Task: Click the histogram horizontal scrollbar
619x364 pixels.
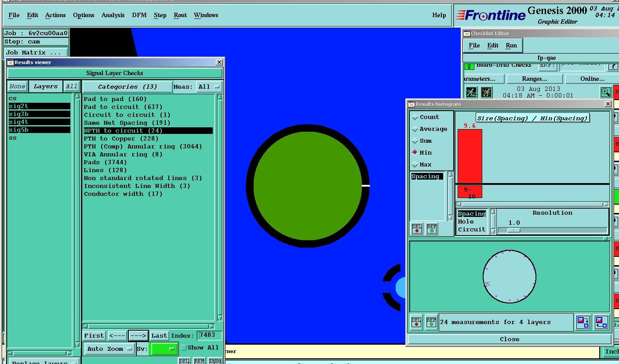Action: [x=532, y=204]
